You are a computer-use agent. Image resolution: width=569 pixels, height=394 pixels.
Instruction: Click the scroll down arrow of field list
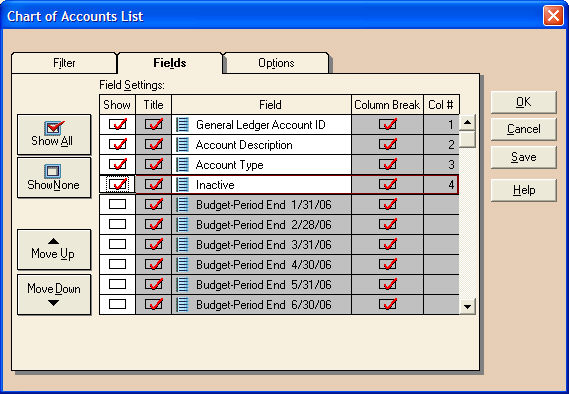click(467, 307)
